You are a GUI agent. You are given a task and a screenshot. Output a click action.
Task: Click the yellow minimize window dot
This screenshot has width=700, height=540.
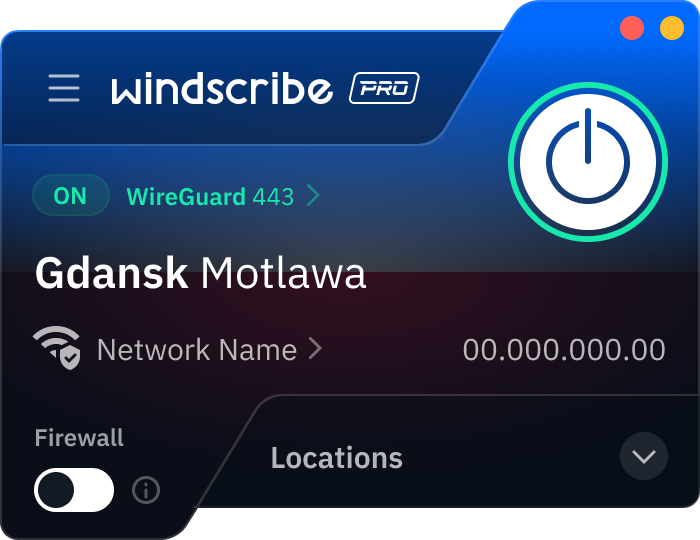[x=672, y=28]
